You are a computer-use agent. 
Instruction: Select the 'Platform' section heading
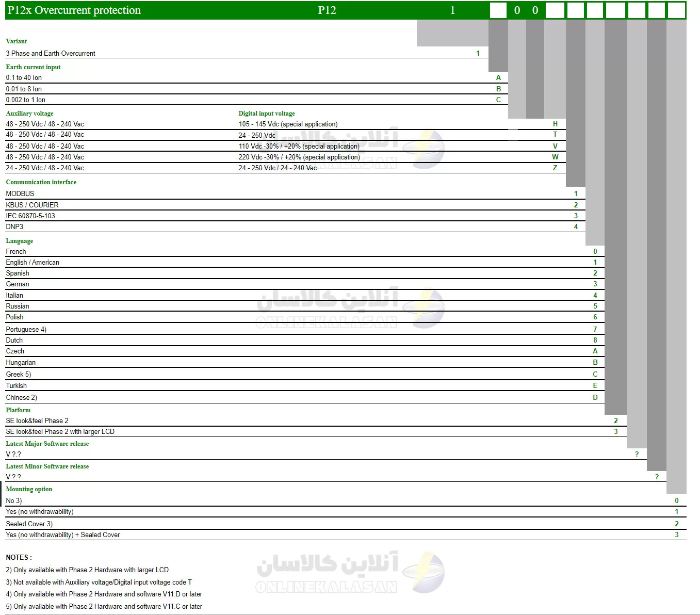click(18, 410)
